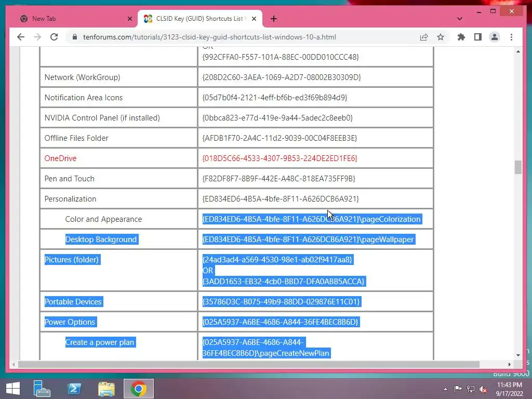Click the Power Options label
The width and height of the screenshot is (532, 399).
[70, 322]
